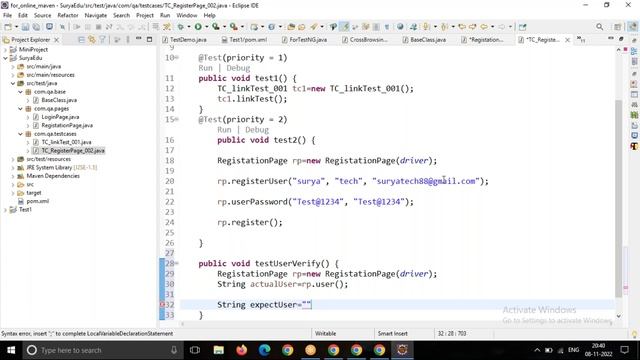This screenshot has height=360, width=640.
Task: Click Collapse All icon in Project Explorer
Action: (x=81, y=40)
